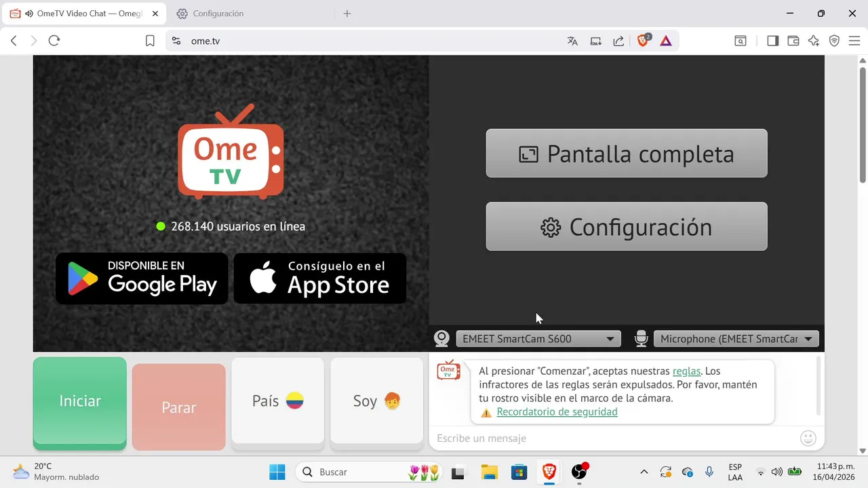Select gender with Soy button
Screen dimensions: 868x488
pos(377,401)
